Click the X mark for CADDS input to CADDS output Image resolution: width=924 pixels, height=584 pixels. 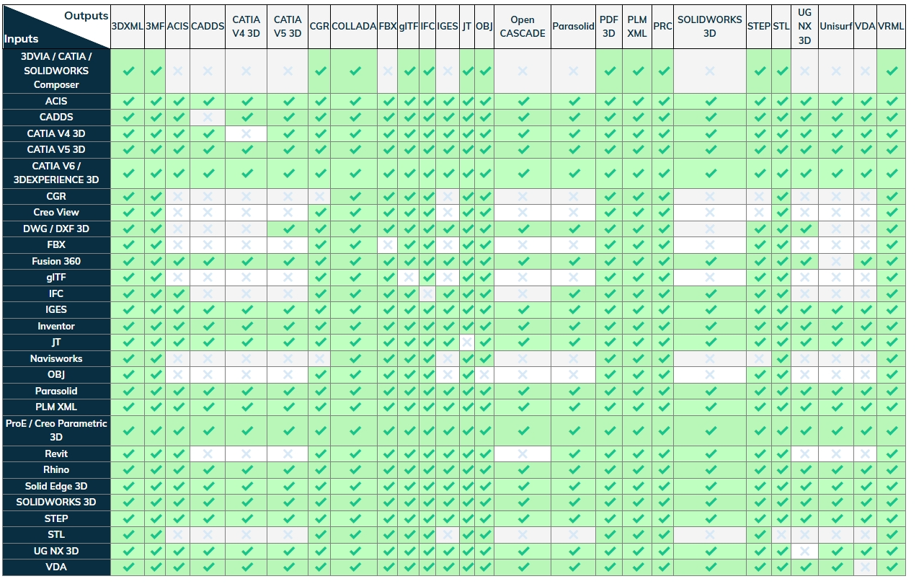(x=208, y=117)
